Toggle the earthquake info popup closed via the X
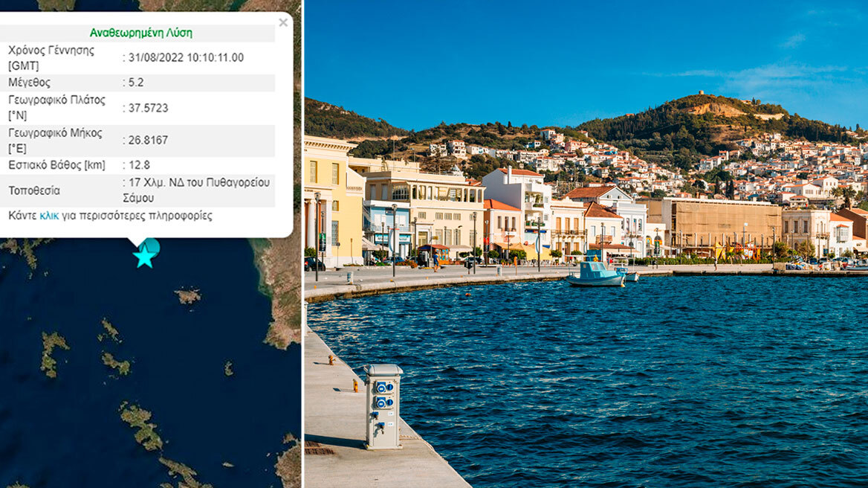Image resolution: width=868 pixels, height=488 pixels. click(x=283, y=22)
